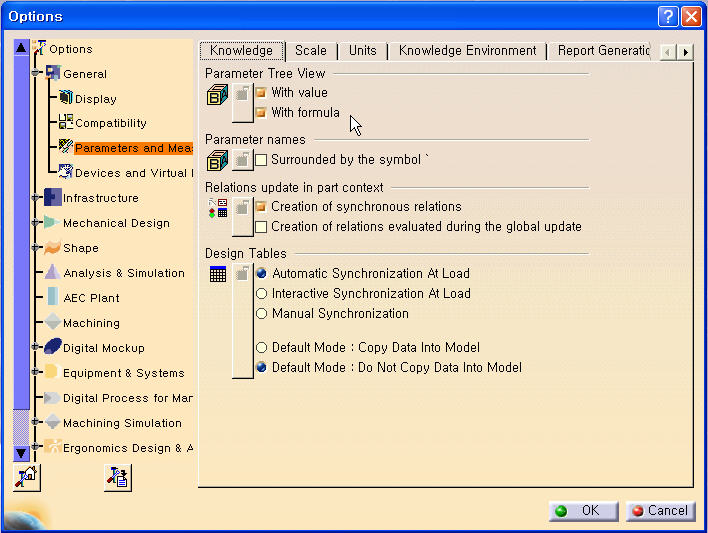The image size is (708, 533).
Task: Click the Relations update icon
Action: pyautogui.click(x=217, y=208)
